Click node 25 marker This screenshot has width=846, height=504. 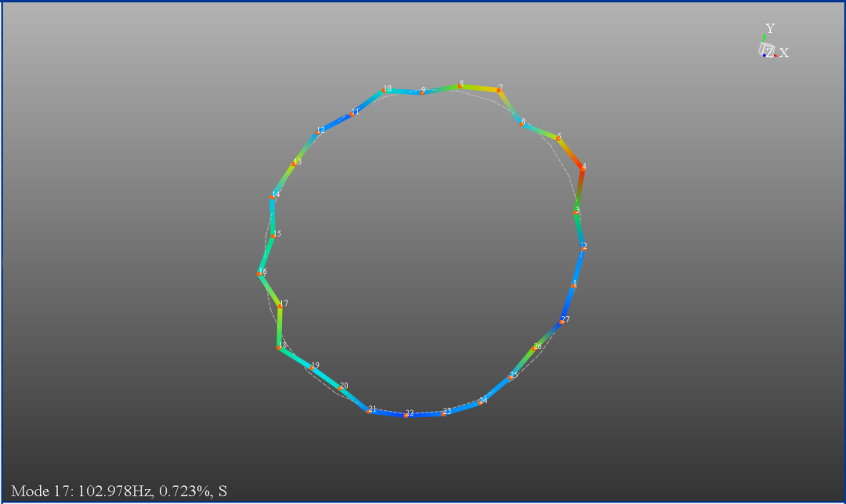[x=511, y=377]
